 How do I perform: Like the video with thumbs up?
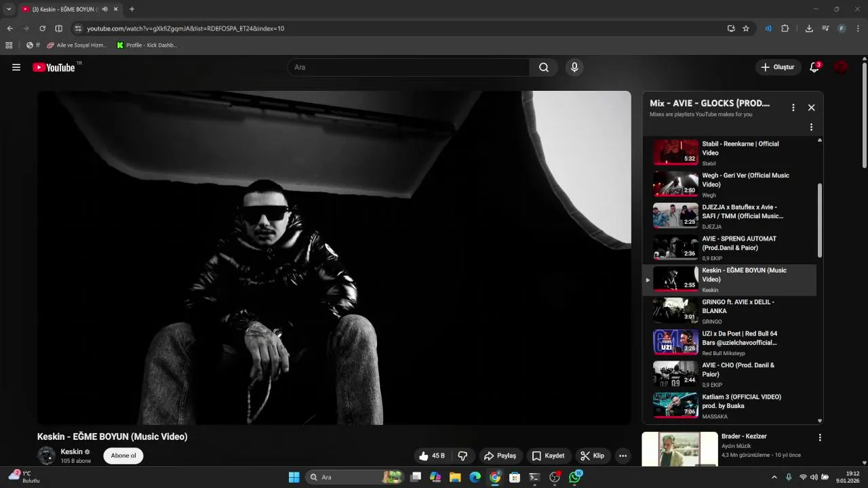click(x=432, y=456)
